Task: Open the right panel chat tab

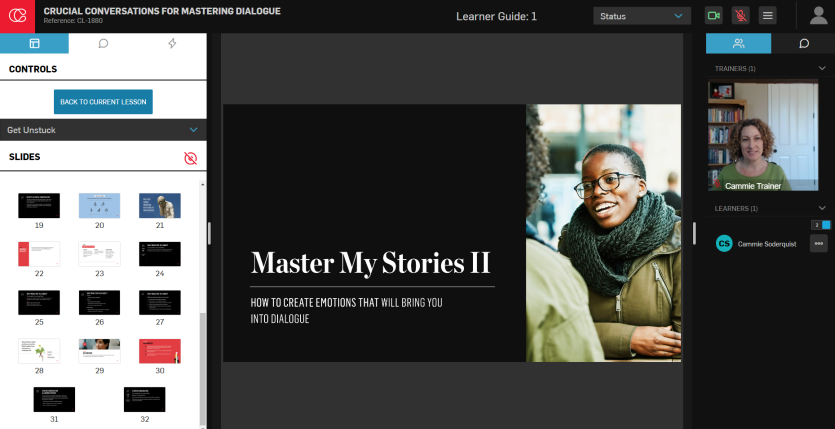Action: coord(803,44)
